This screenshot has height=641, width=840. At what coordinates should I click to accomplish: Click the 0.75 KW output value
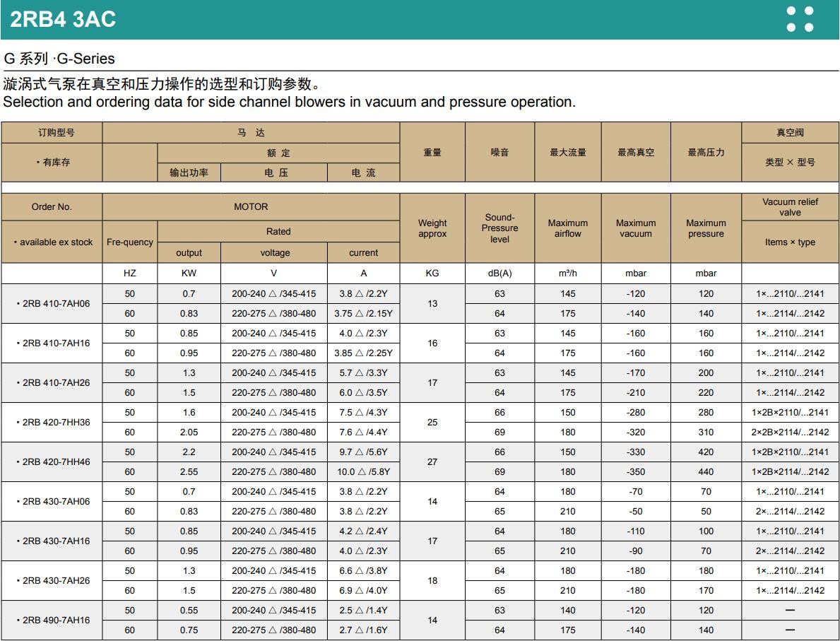pos(189,630)
